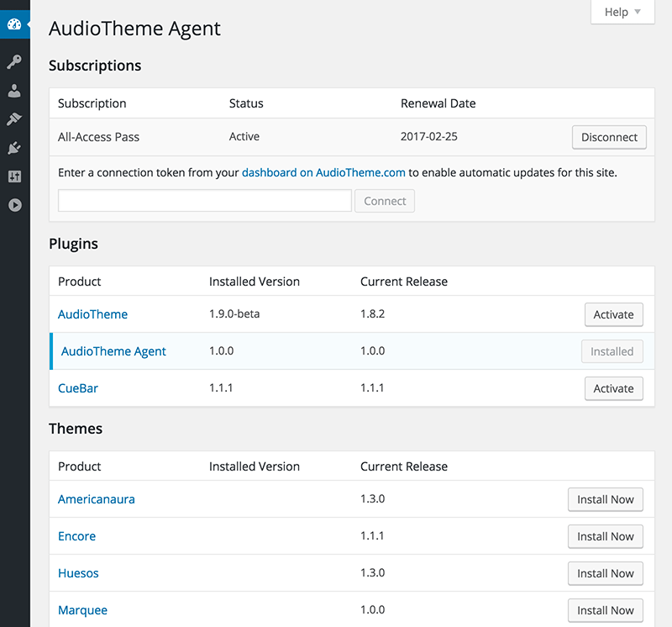Viewport: 672px width, 627px height.
Task: Click the AudioTheme Agent page title
Action: click(x=134, y=29)
